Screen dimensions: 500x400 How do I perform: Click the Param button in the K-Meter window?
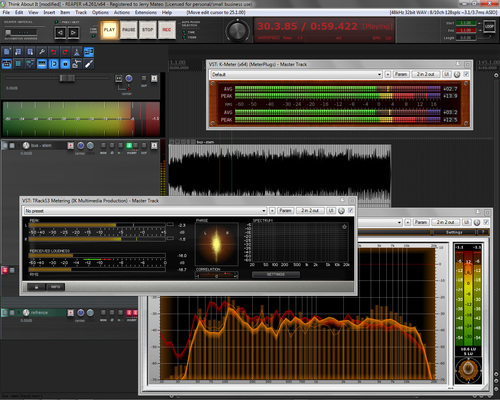(401, 74)
